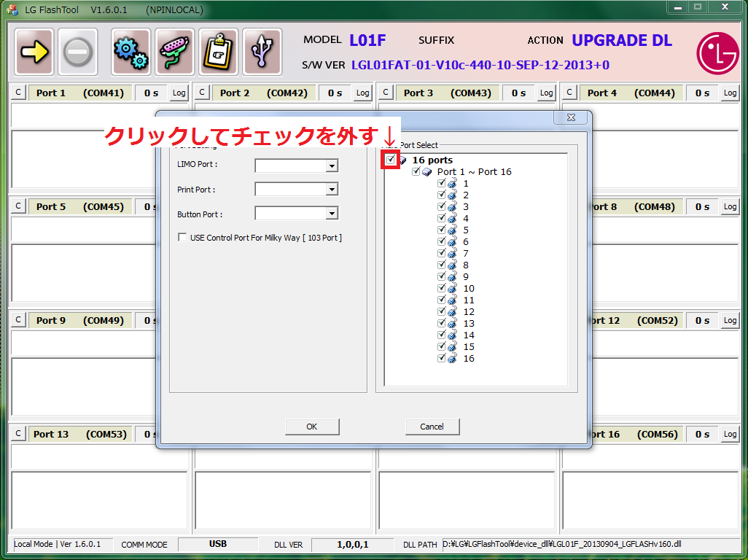Click the C button for Port 13
The image size is (748, 560).
click(18, 434)
